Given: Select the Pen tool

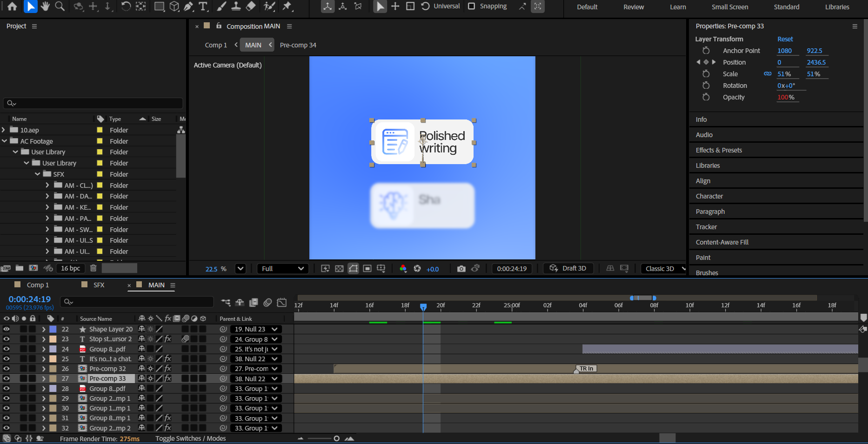Looking at the screenshot, I should point(188,6).
